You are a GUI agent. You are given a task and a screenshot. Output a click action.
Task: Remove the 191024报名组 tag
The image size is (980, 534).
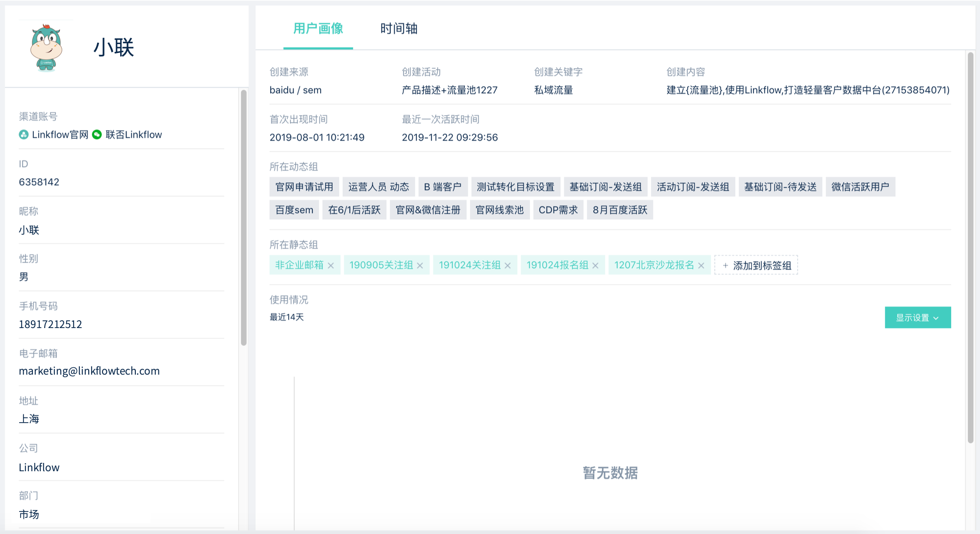coord(596,265)
